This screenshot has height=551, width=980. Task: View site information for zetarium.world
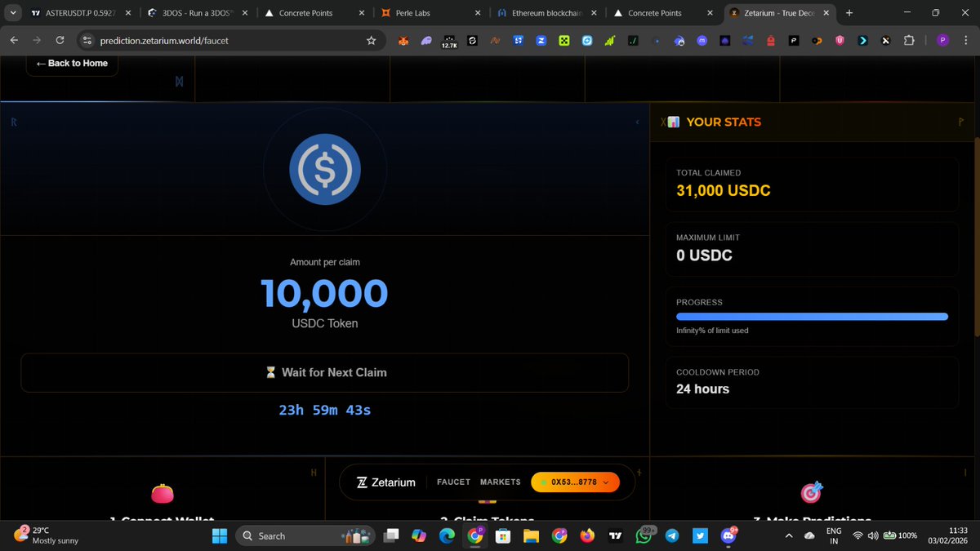(88, 41)
